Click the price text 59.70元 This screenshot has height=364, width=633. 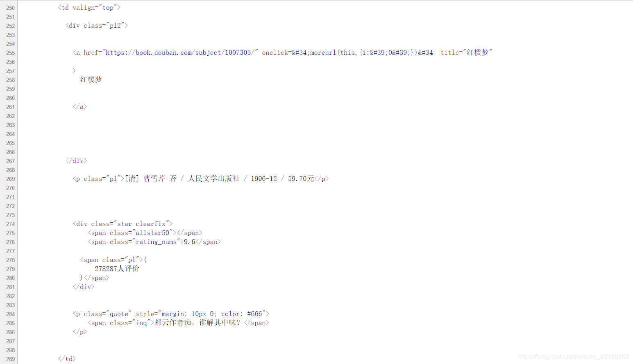pyautogui.click(x=301, y=179)
